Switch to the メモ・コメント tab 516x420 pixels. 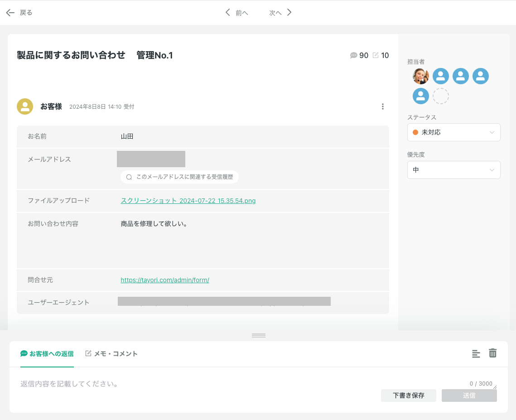pyautogui.click(x=111, y=353)
